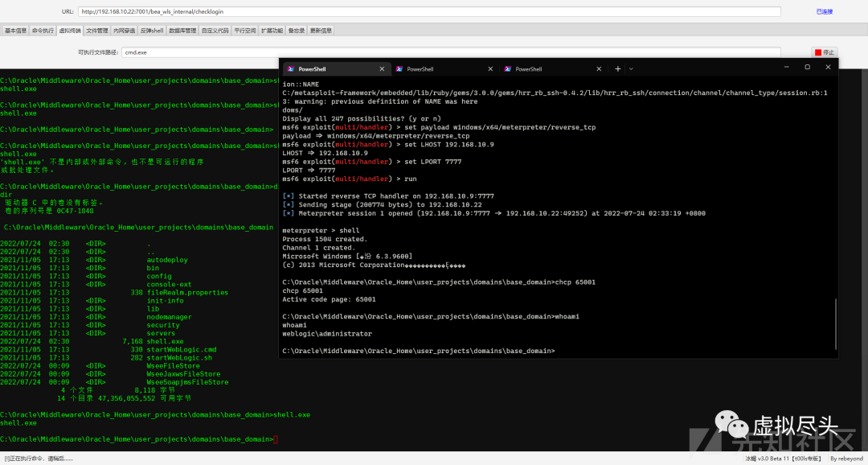868x465 pixels.
Task: Switch to the 备忘录 tab
Action: point(296,31)
